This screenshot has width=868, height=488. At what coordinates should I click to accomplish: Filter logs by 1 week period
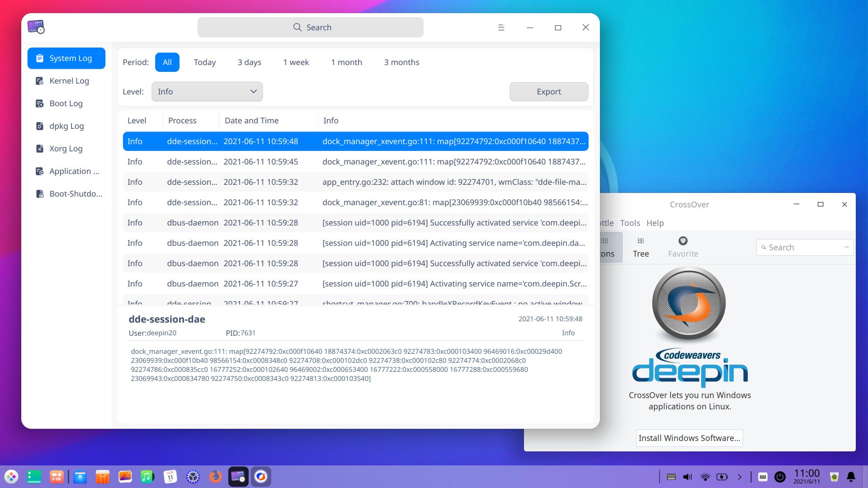pos(296,62)
